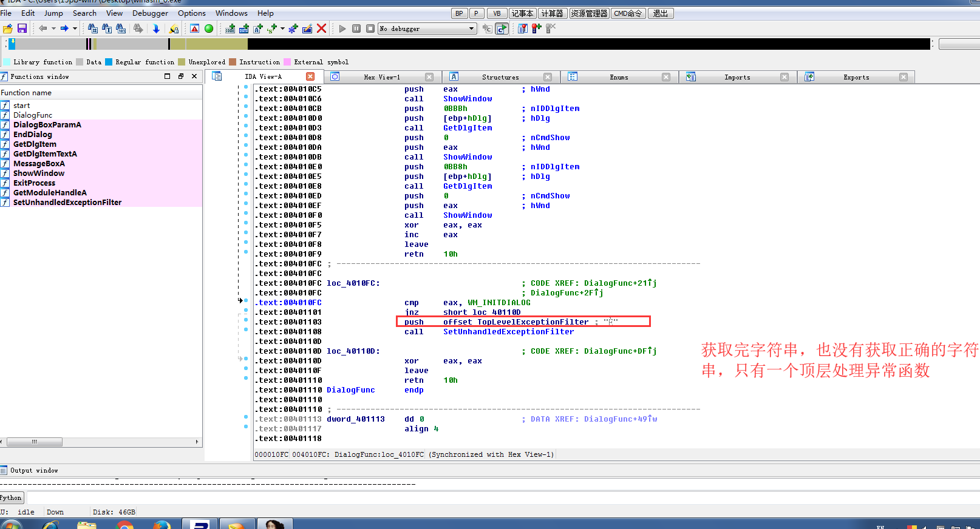Close the Structures tab

tap(548, 77)
